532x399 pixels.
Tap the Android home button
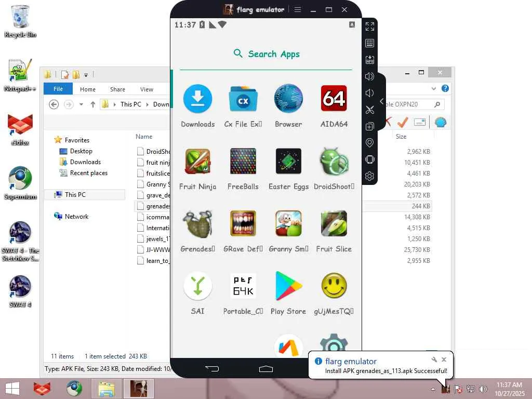pos(266,369)
